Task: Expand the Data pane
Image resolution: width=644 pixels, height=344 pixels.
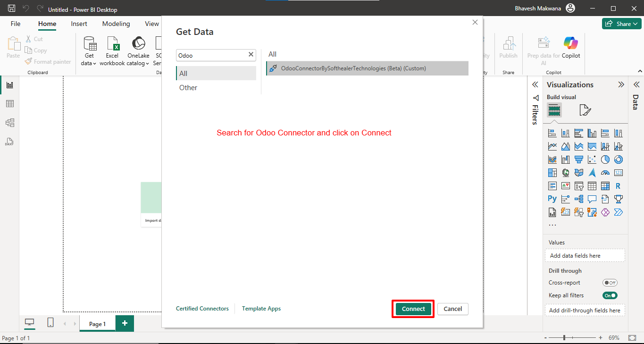Action: [x=636, y=85]
